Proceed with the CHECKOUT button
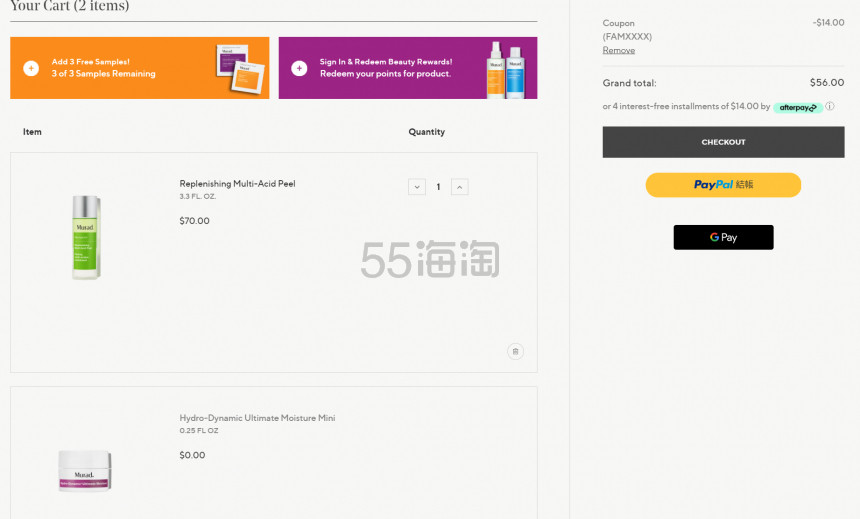The image size is (860, 519). pos(723,142)
